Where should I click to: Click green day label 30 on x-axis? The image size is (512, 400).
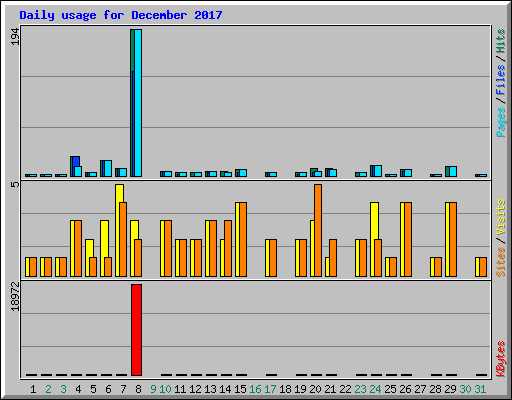point(465,389)
